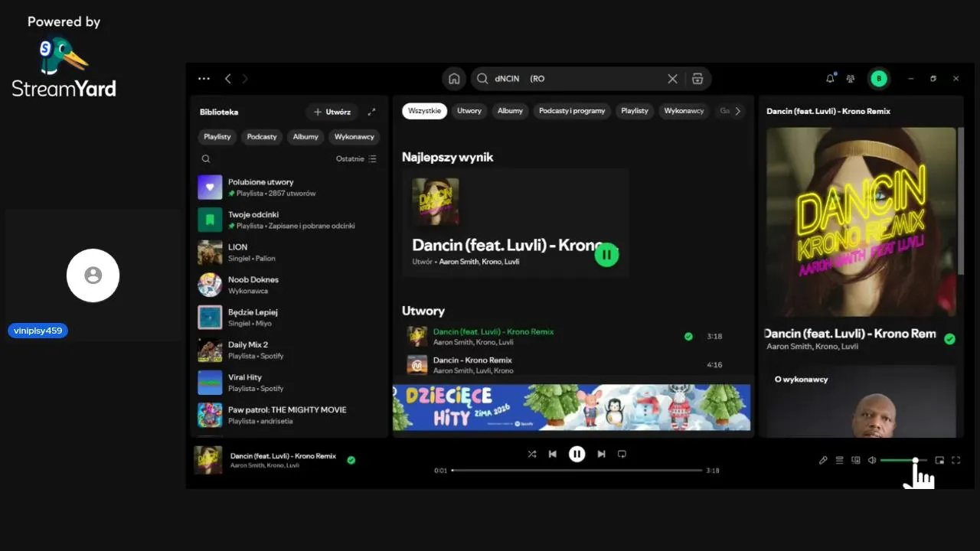The height and width of the screenshot is (551, 980).
Task: Open Aaron Smith, Krono, Luvli in bottom bar
Action: tap(265, 465)
